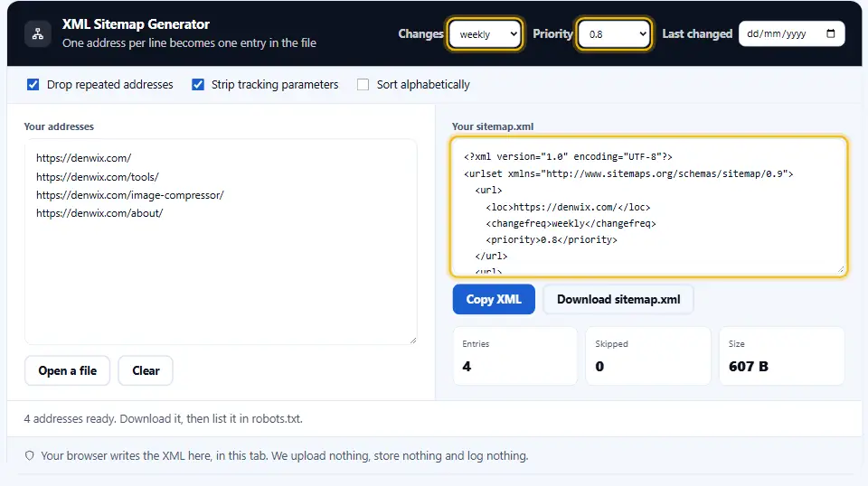Click the '4 addresses ready' status message
This screenshot has width=868, height=486.
coord(164,418)
